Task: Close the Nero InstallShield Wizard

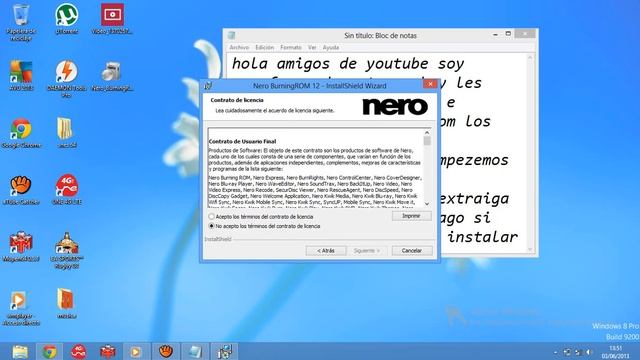Action: (430, 84)
